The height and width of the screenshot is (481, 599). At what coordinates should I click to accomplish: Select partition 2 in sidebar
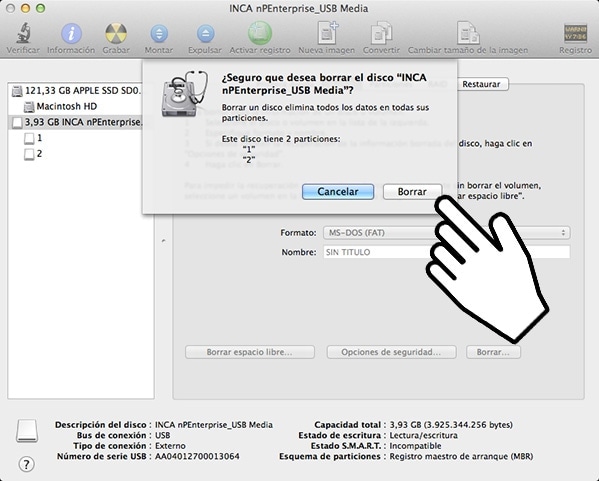tap(34, 154)
